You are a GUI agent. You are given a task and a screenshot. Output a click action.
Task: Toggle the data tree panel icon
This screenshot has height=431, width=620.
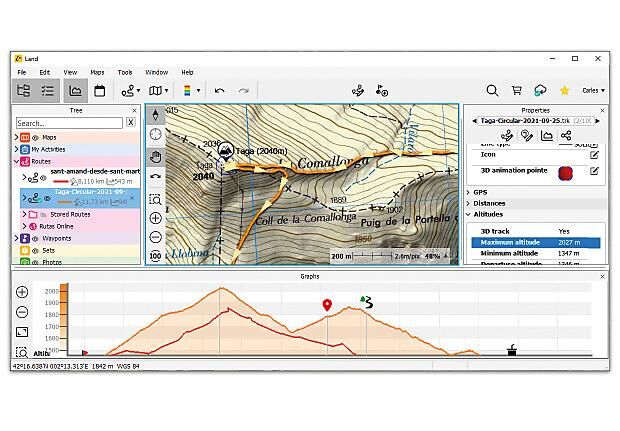[24, 91]
